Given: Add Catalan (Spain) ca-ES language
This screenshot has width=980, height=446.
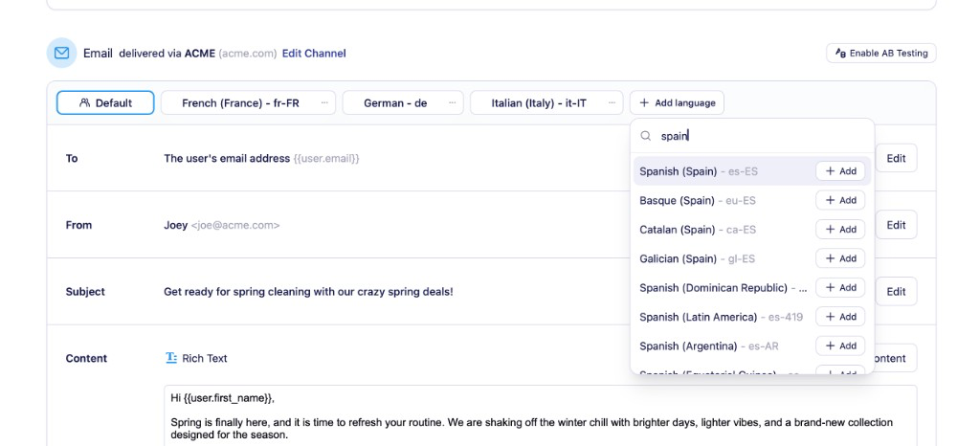Looking at the screenshot, I should coord(840,230).
